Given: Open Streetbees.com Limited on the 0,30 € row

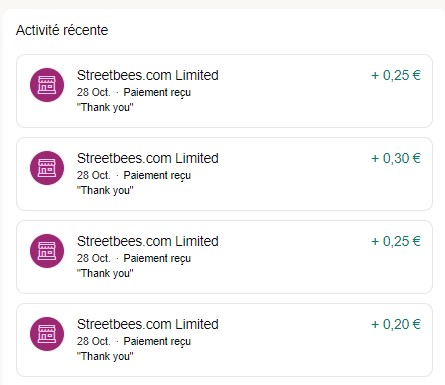Looking at the screenshot, I should [x=148, y=158].
